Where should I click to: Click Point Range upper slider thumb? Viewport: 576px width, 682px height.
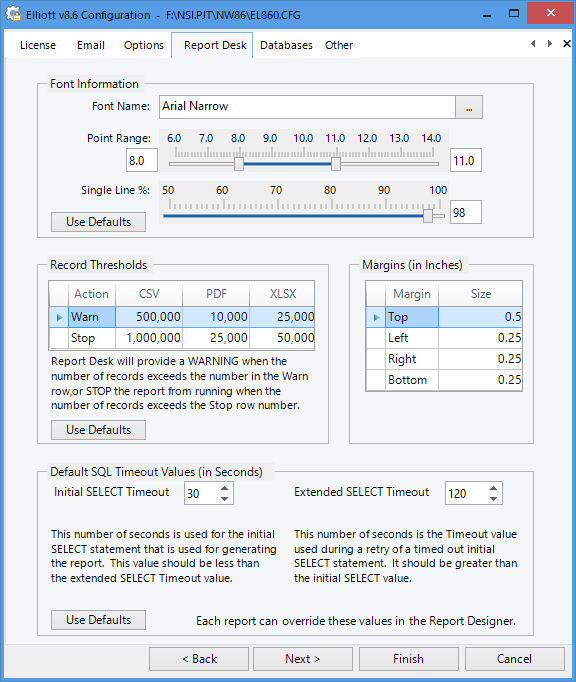[x=335, y=164]
